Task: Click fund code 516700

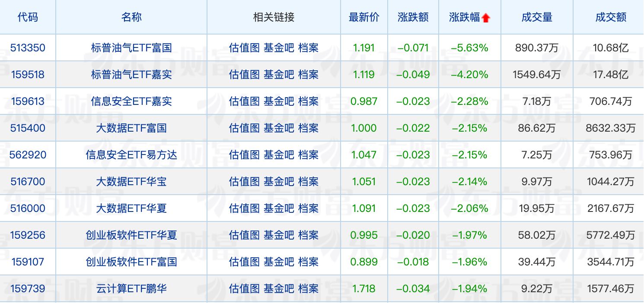Action: pos(28,181)
